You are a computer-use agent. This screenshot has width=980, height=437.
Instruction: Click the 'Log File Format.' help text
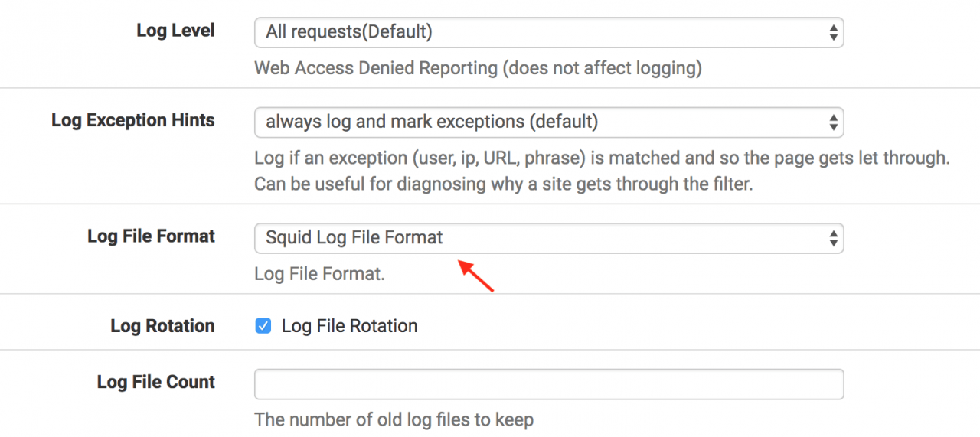click(x=319, y=273)
